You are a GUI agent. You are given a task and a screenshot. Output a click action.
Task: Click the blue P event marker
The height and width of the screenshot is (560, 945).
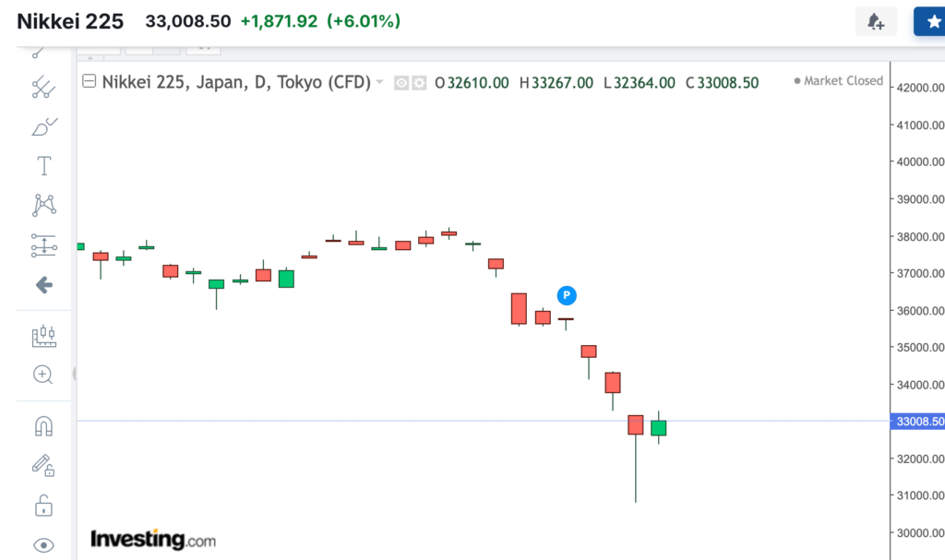click(568, 295)
